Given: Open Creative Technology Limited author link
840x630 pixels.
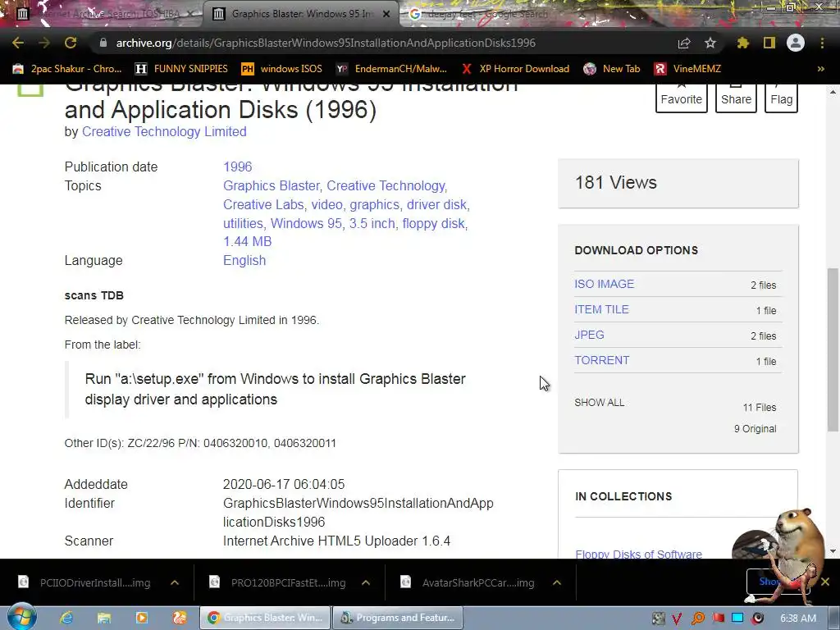Looking at the screenshot, I should pos(164,132).
